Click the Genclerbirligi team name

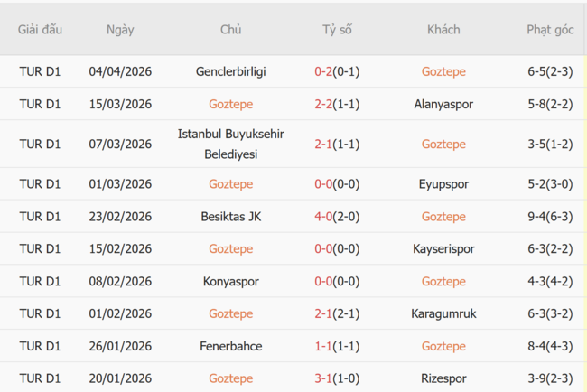tap(230, 71)
